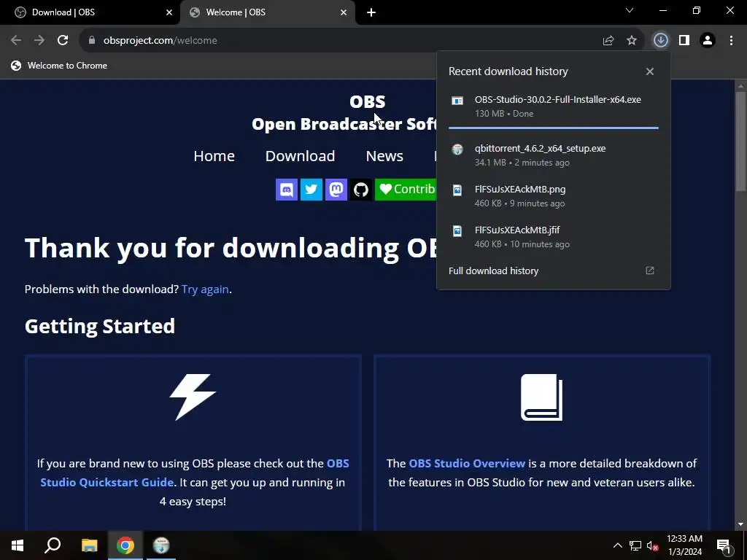Open the News navigation item
Screen dimensions: 747x560
(x=384, y=156)
